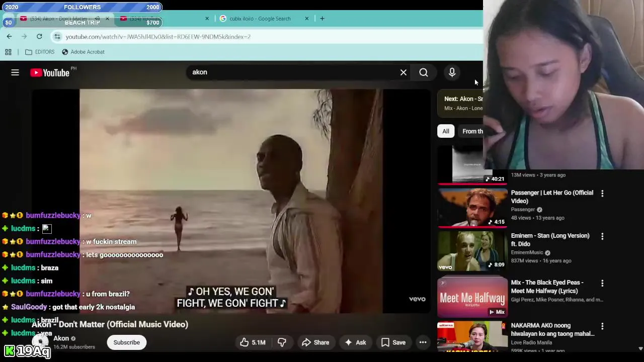644x362 pixels.
Task: Switch to the cubix iloilo Google Search tab
Action: (x=260, y=19)
